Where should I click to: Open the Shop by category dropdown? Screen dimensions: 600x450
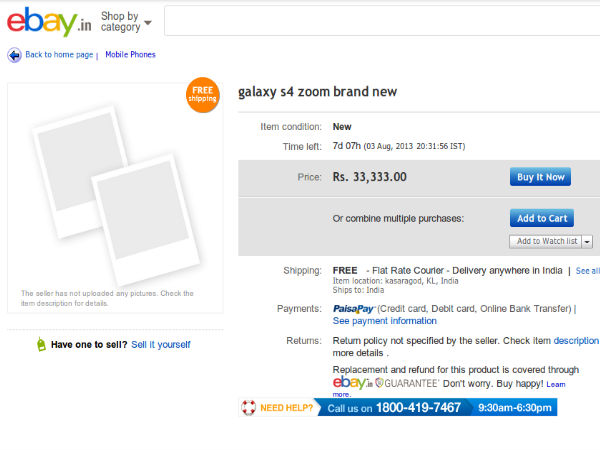(126, 21)
